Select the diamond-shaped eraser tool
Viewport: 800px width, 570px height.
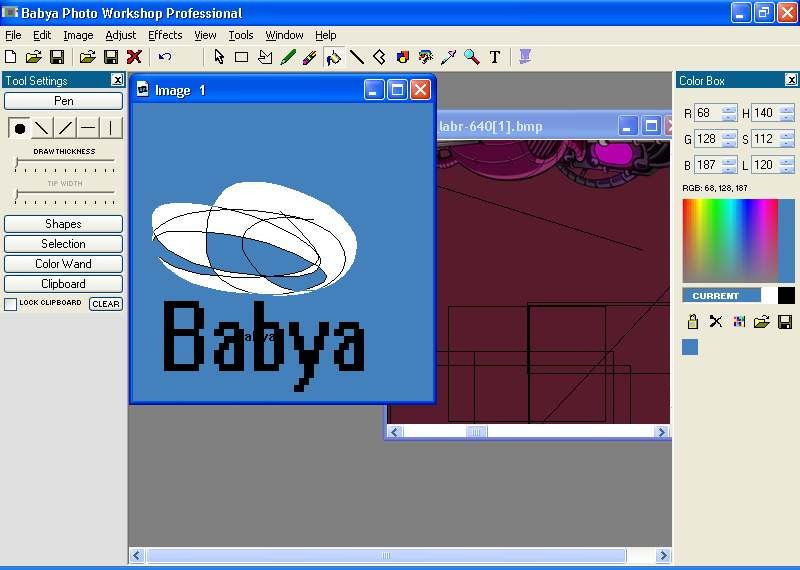pos(380,57)
